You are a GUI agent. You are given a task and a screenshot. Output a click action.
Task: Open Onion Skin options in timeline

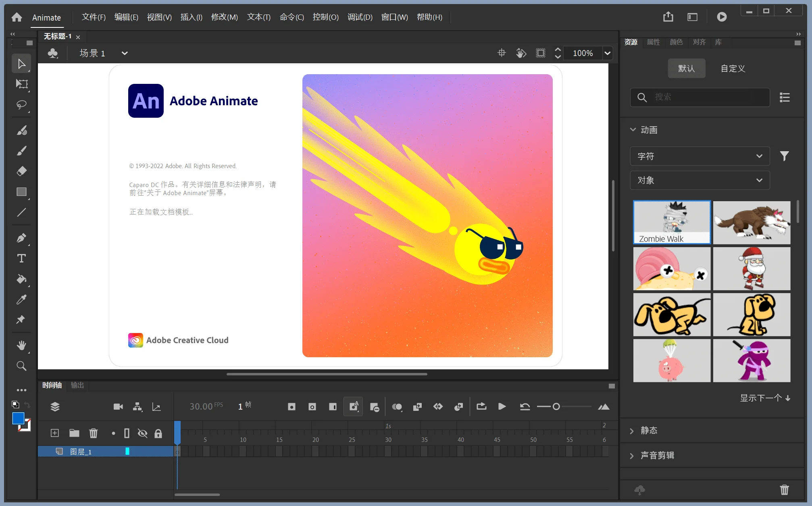coord(397,406)
